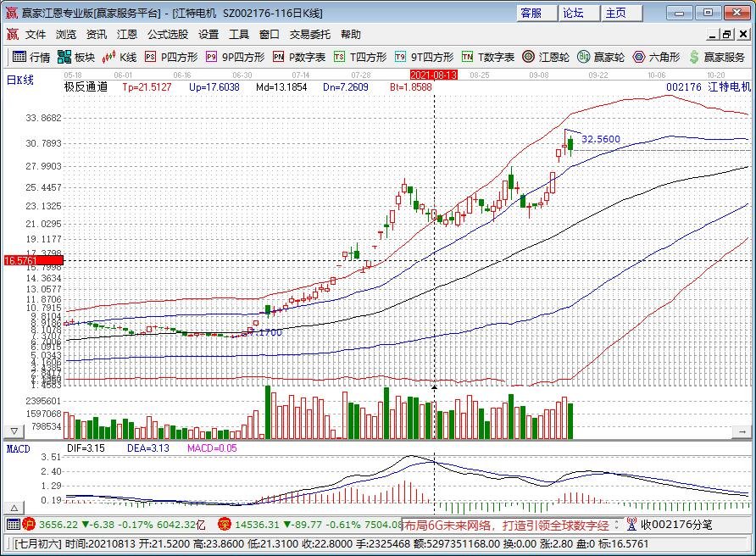Open the 9T四方形 tool
The height and width of the screenshot is (556, 756).
(x=425, y=57)
